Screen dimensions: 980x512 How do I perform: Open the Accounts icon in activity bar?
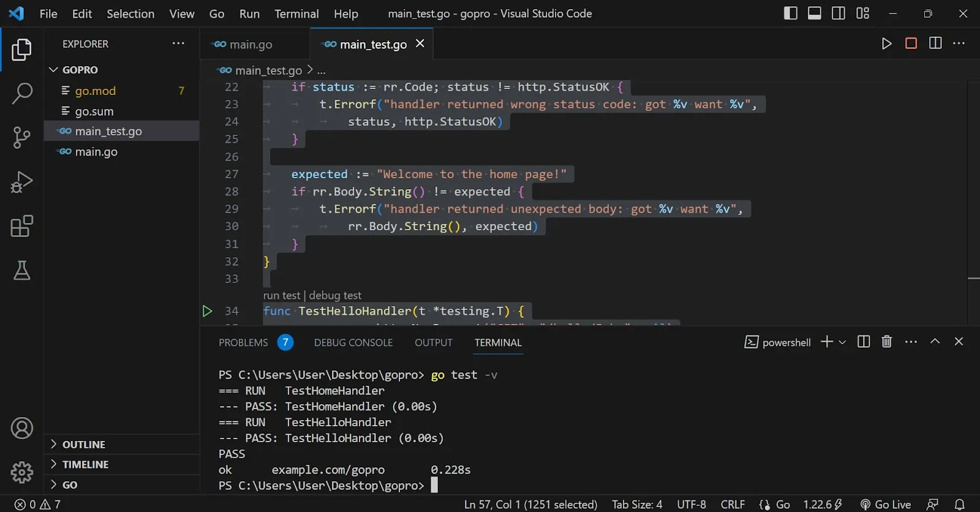coord(22,428)
